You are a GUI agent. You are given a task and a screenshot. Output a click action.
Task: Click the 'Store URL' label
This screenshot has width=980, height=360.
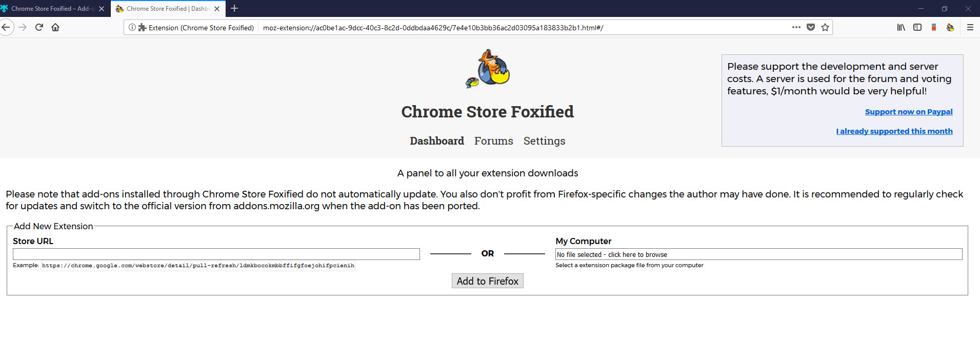coord(33,241)
